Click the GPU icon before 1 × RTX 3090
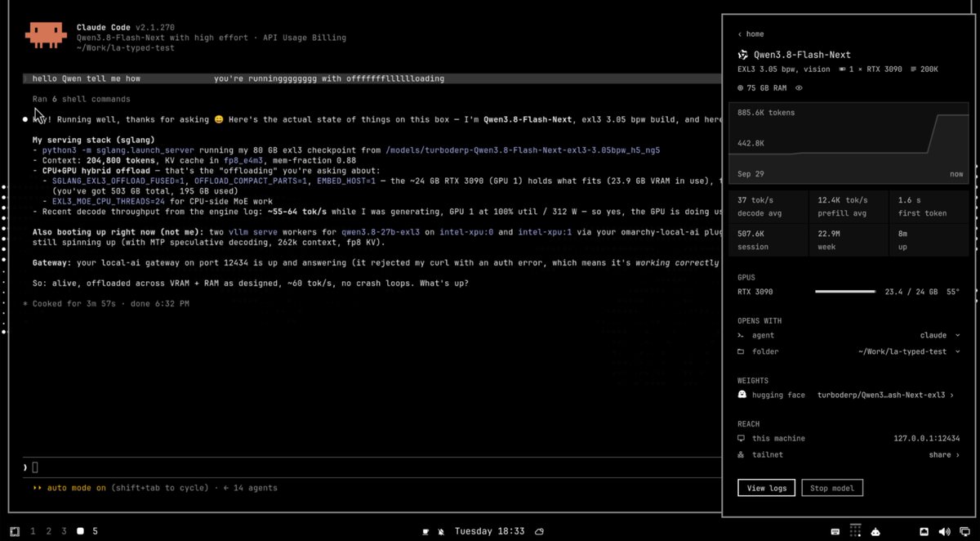The height and width of the screenshot is (541, 980). coord(843,69)
